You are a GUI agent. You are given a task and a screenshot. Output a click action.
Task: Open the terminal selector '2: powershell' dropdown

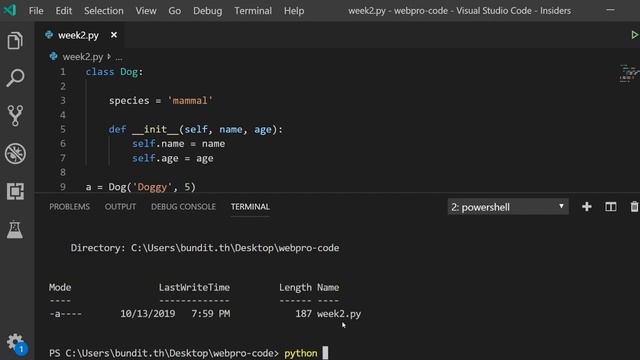pos(508,207)
